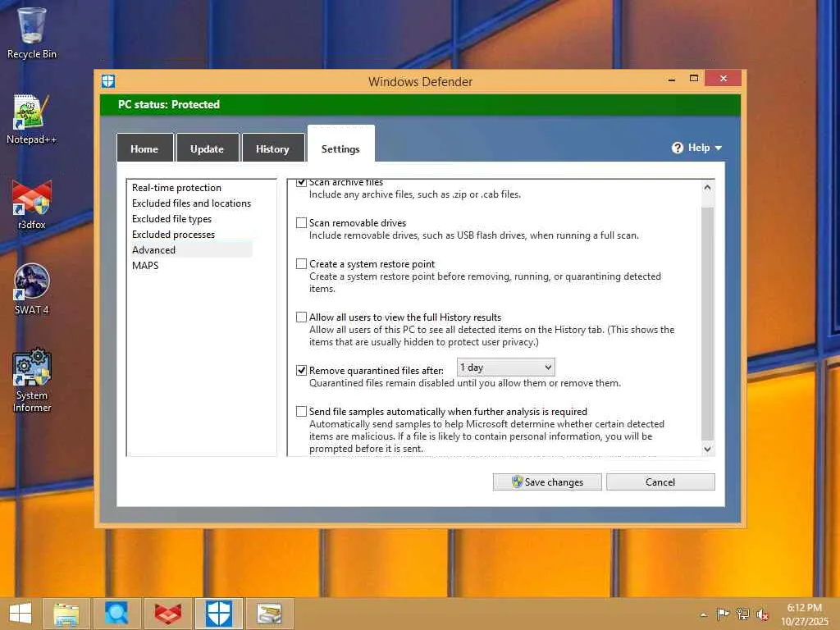
Task: Switch to the Update tab
Action: coord(207,148)
